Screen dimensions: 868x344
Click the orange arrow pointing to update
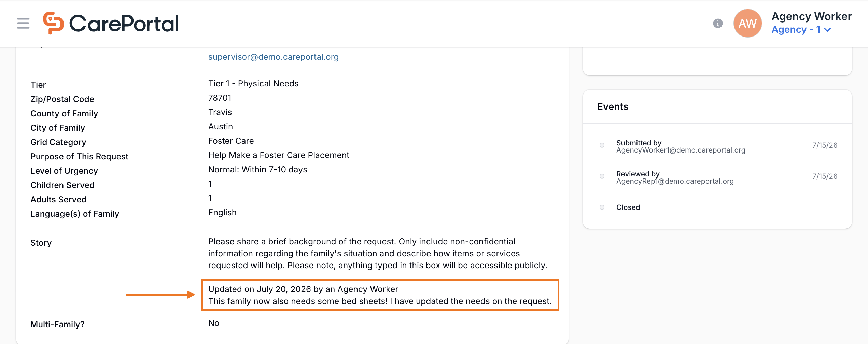(160, 295)
